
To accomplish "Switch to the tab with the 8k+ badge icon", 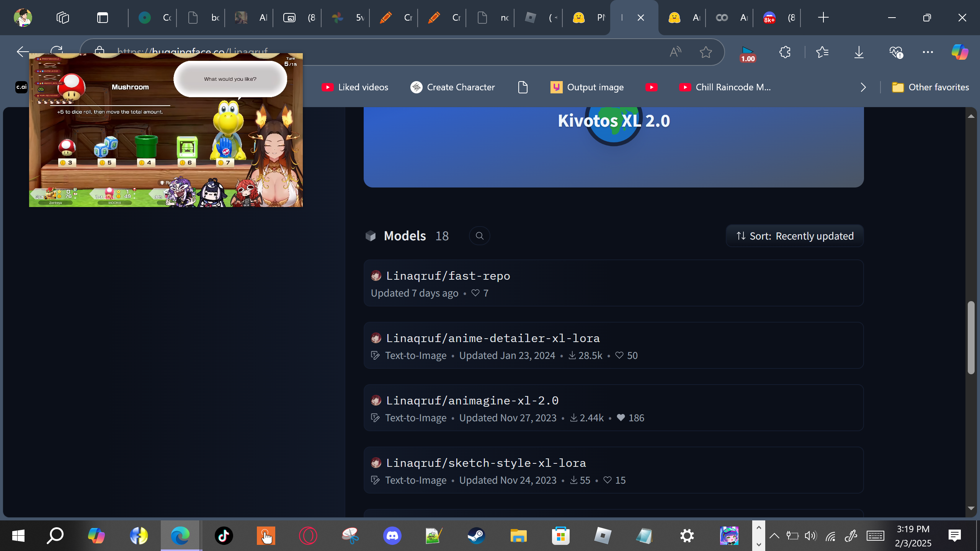I will coord(777,18).
